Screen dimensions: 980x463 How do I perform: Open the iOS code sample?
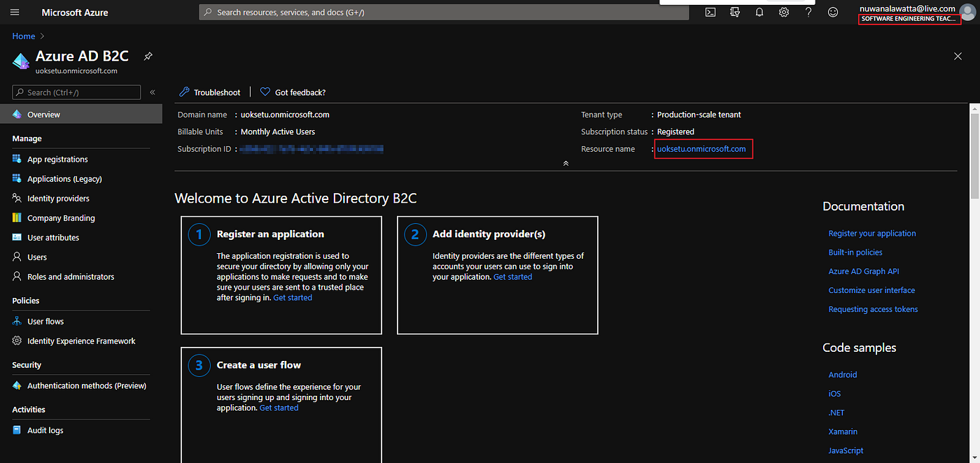[834, 394]
